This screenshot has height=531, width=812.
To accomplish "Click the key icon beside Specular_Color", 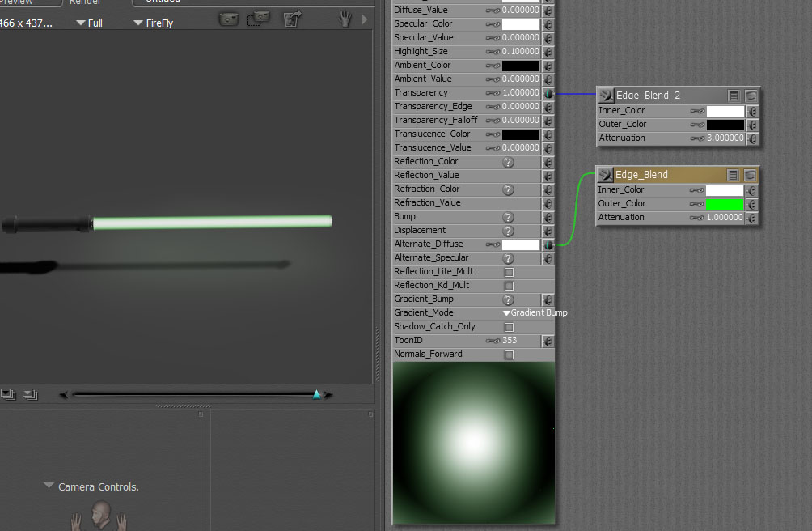I will 492,24.
